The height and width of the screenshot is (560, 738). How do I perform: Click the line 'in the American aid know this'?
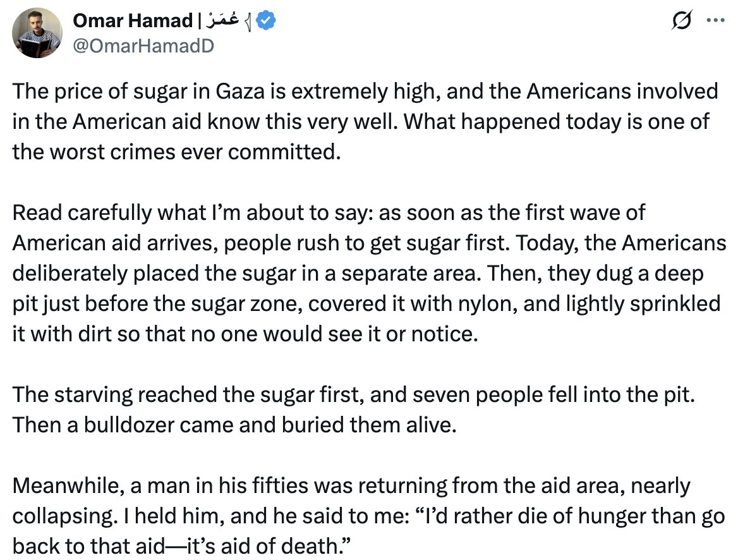point(360,121)
